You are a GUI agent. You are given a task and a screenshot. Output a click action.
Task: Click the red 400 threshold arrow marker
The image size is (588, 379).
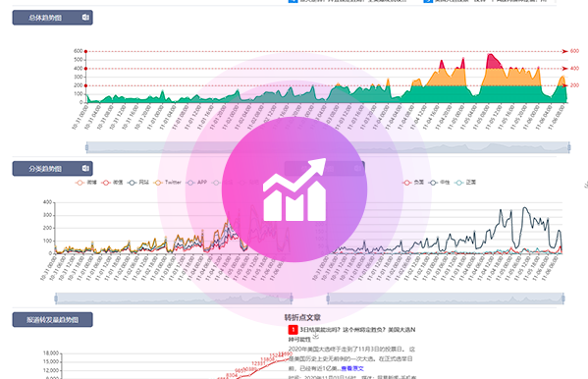click(564, 69)
